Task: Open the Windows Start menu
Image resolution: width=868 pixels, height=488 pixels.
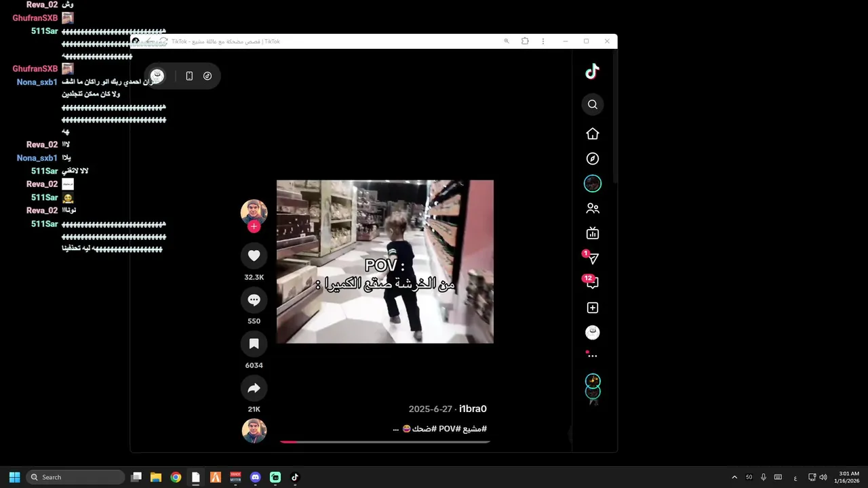Action: tap(14, 477)
